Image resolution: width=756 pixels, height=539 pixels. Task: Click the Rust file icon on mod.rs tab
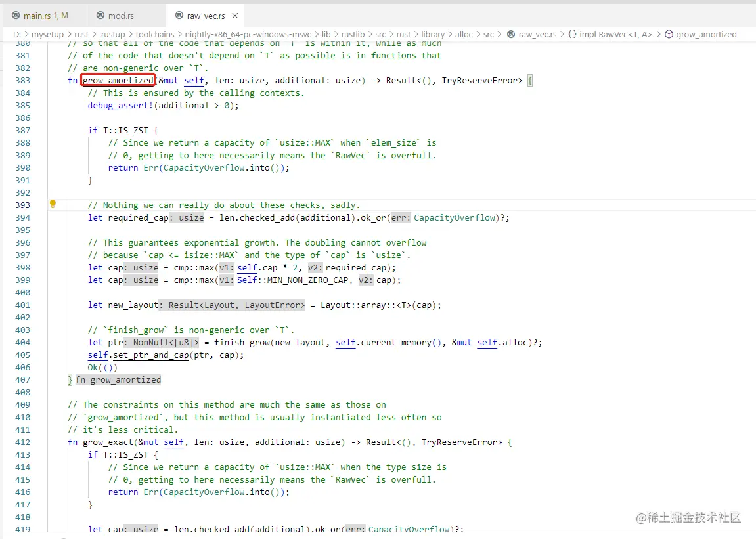[100, 15]
